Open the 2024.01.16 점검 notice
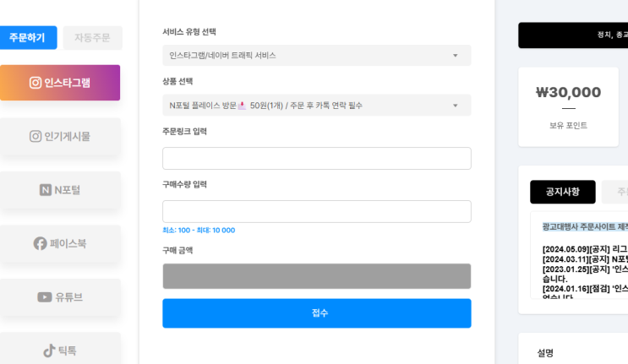 pyautogui.click(x=585, y=288)
